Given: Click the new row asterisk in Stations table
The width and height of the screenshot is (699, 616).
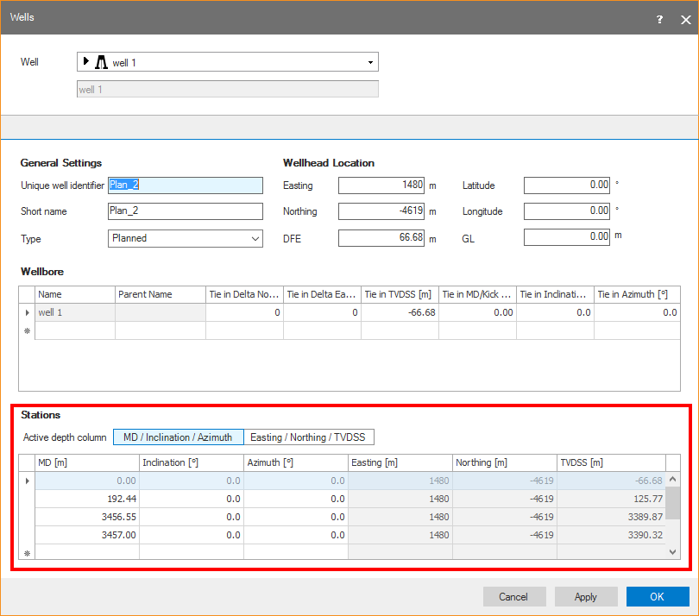Looking at the screenshot, I should tap(27, 553).
